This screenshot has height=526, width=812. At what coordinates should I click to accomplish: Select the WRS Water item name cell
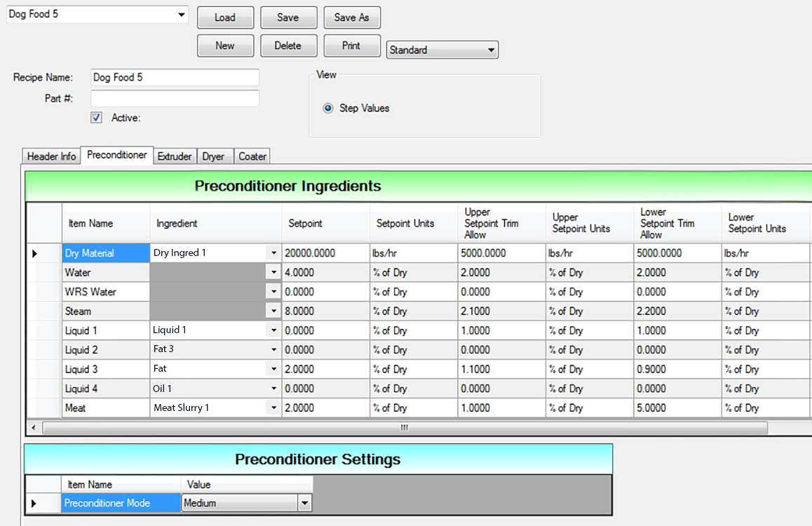[106, 292]
